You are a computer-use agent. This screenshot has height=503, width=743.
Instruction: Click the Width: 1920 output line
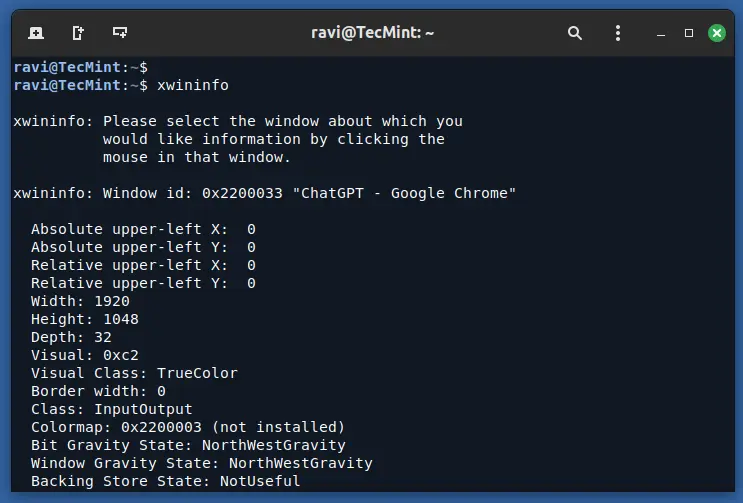point(80,301)
